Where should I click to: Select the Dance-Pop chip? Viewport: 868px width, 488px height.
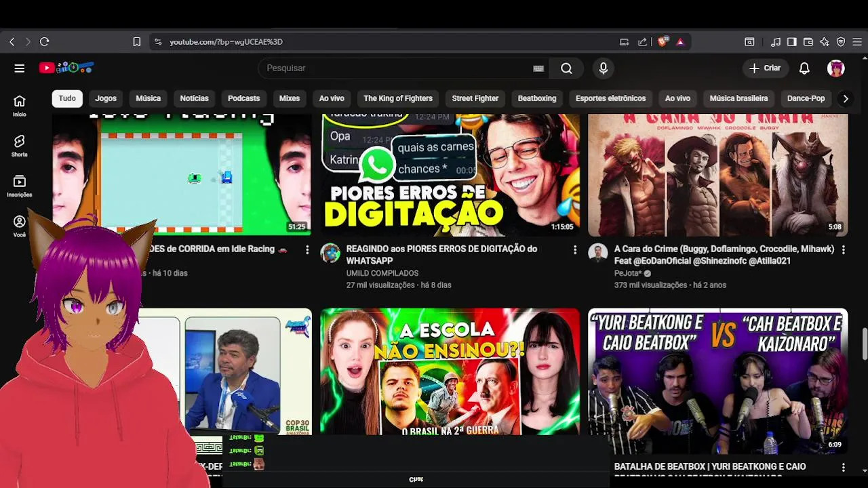(x=806, y=98)
